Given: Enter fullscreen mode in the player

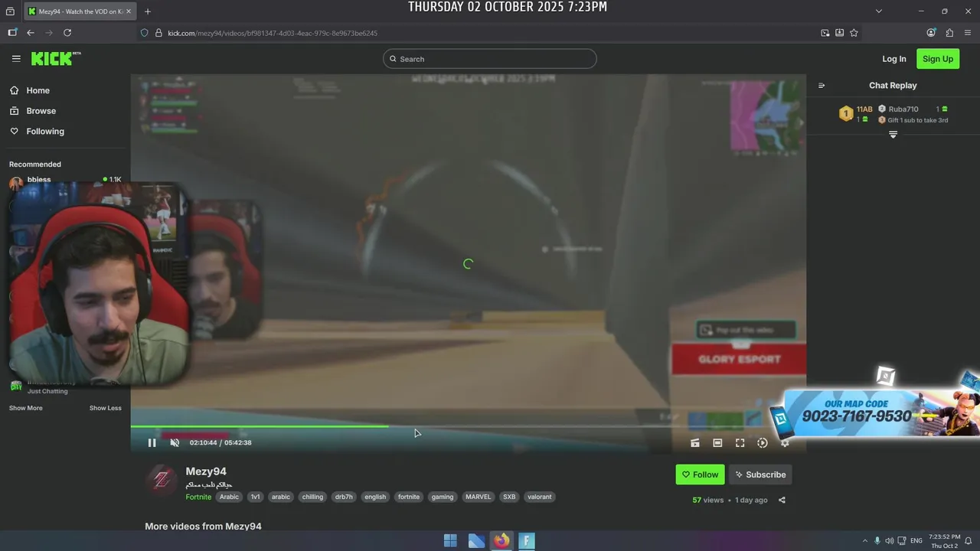Looking at the screenshot, I should click(740, 442).
